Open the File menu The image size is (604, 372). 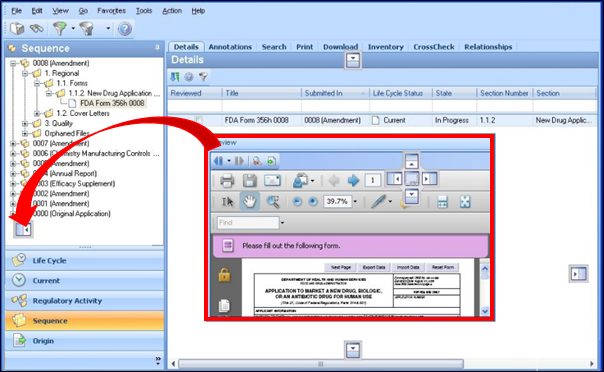(17, 11)
